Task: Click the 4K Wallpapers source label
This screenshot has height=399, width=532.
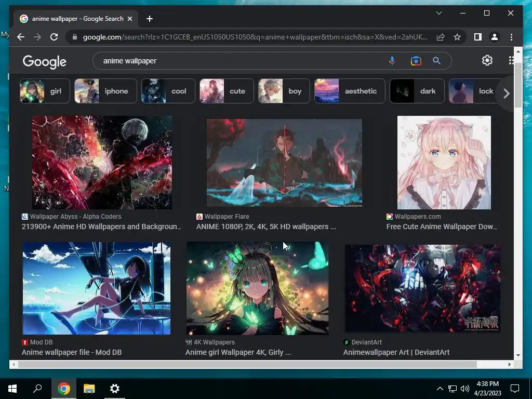Action: click(x=210, y=342)
